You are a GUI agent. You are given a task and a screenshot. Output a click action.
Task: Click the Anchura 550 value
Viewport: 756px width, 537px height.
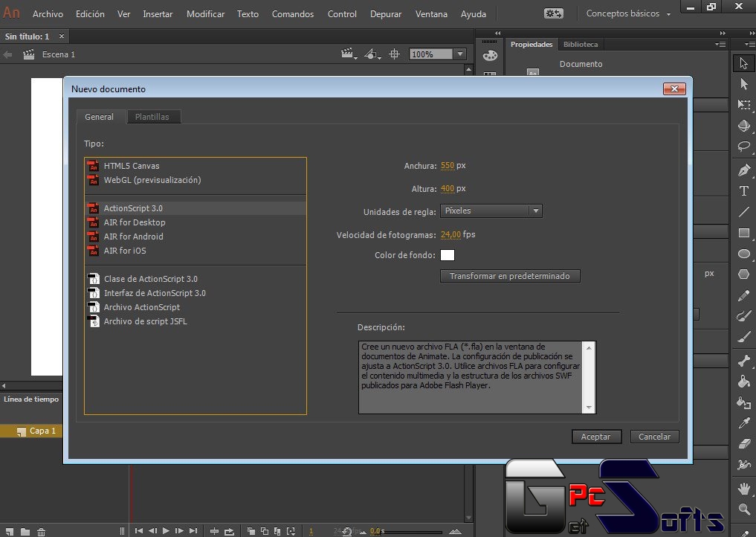[x=447, y=166]
